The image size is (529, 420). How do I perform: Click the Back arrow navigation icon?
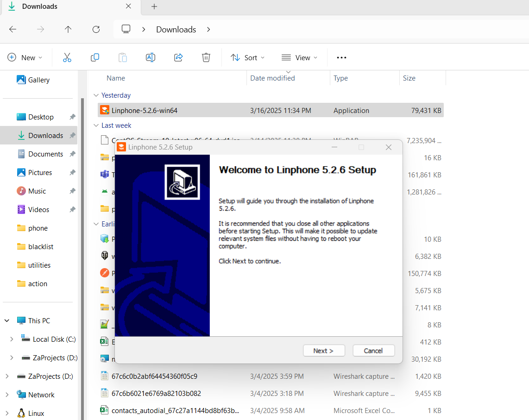[x=13, y=29]
